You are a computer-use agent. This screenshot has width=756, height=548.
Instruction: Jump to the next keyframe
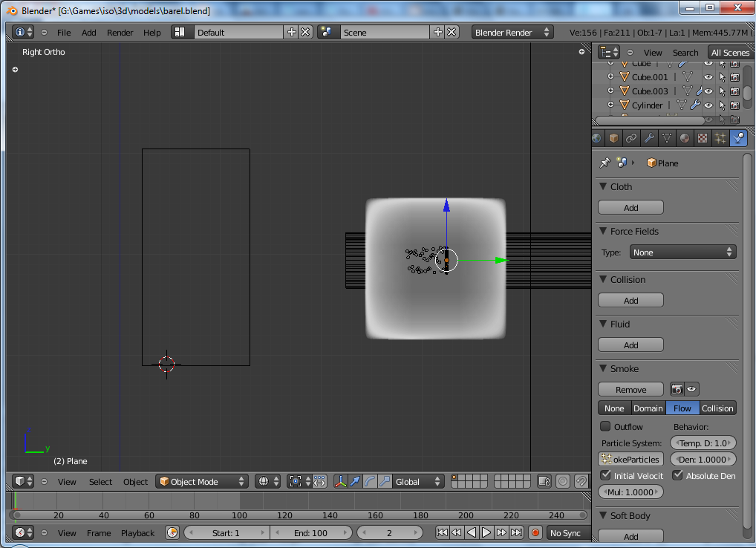point(501,532)
